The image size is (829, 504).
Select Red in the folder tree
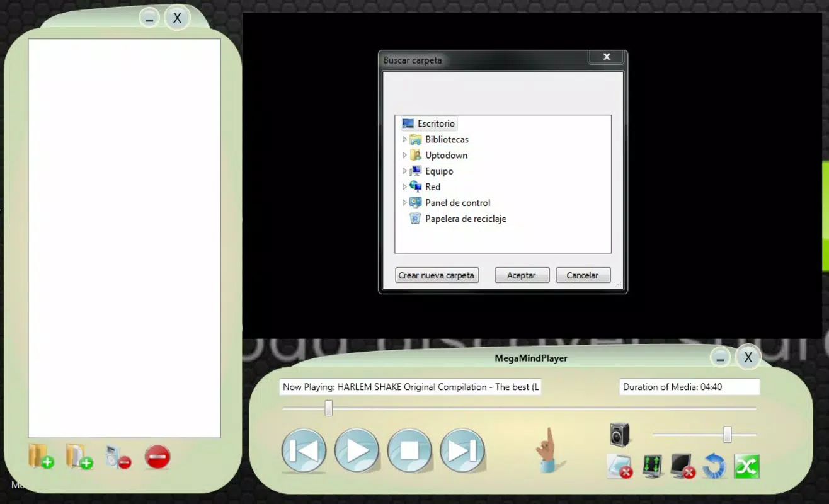[433, 186]
